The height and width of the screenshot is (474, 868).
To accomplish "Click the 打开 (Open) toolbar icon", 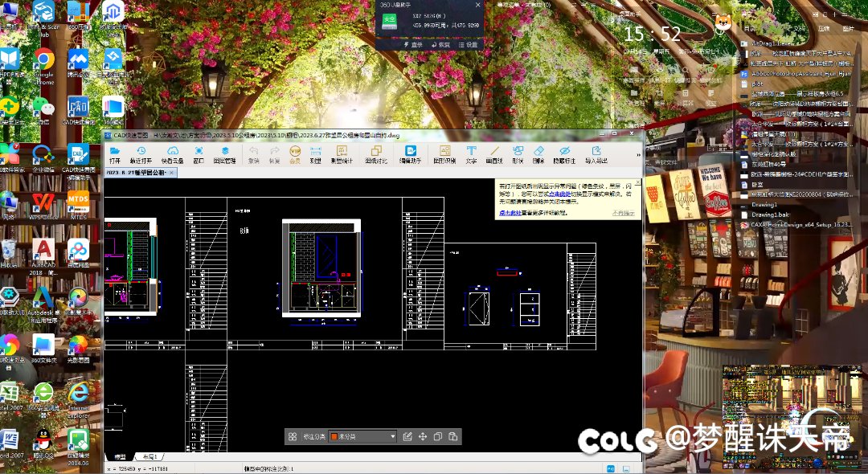I will coord(115,153).
